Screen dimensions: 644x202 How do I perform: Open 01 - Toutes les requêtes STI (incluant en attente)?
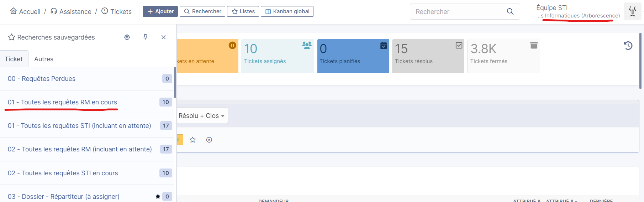tap(79, 126)
